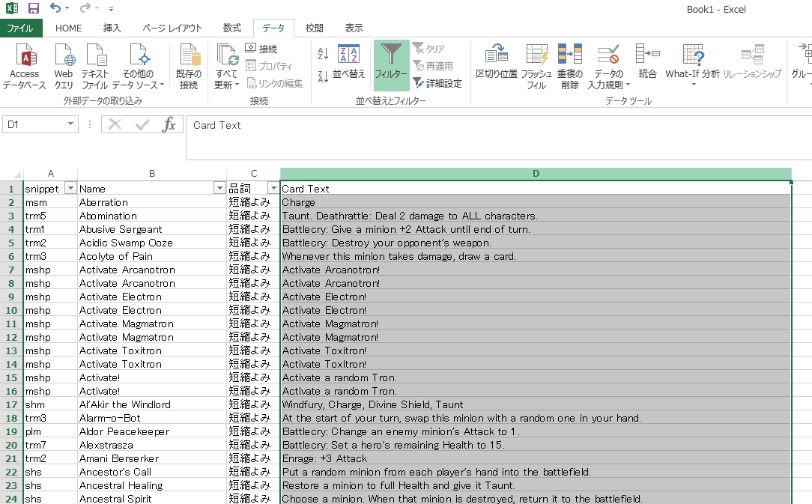Import from Access database
This screenshot has width=812, height=504.
24,67
